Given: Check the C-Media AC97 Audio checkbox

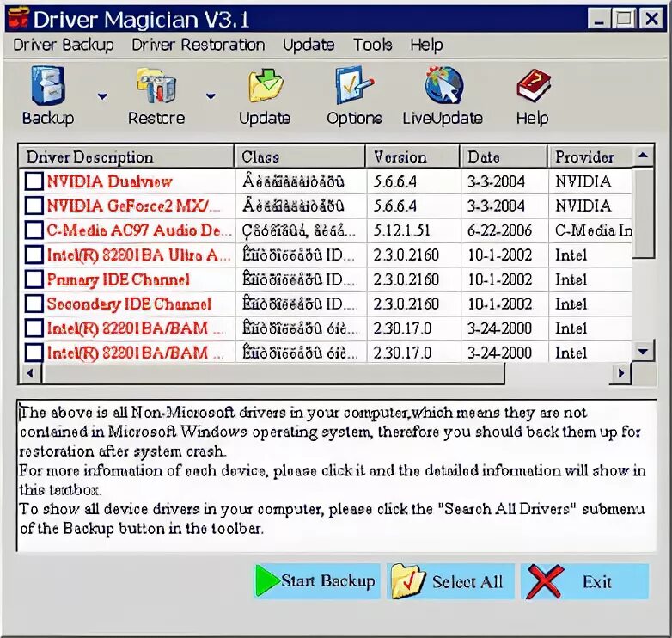Looking at the screenshot, I should click(34, 230).
